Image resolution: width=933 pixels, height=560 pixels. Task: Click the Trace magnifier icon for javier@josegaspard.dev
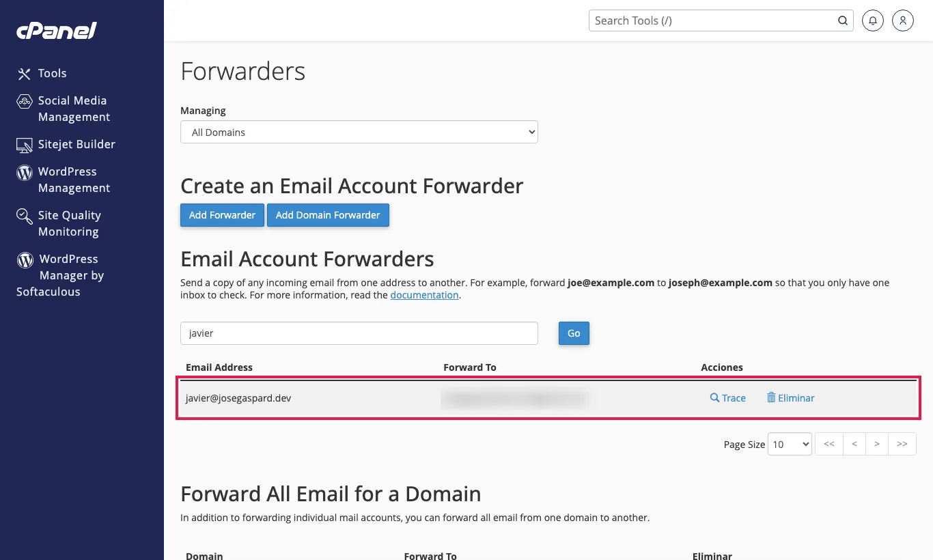pyautogui.click(x=714, y=397)
